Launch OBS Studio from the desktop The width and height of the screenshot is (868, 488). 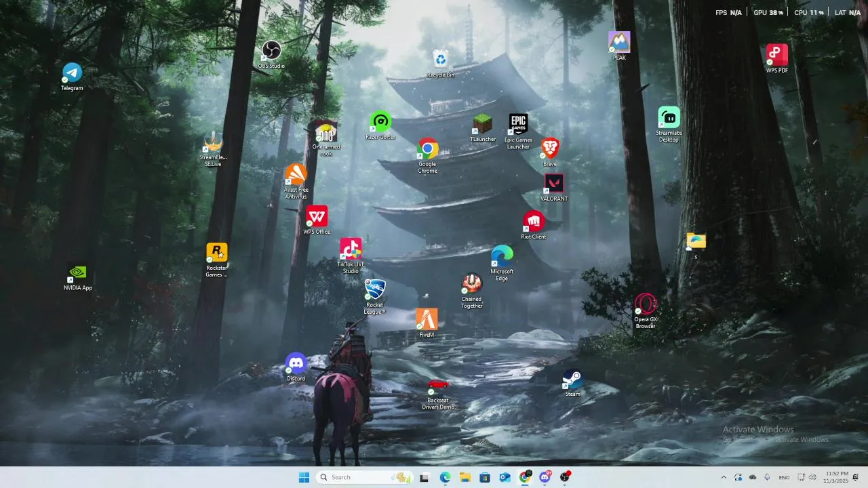pyautogui.click(x=271, y=55)
